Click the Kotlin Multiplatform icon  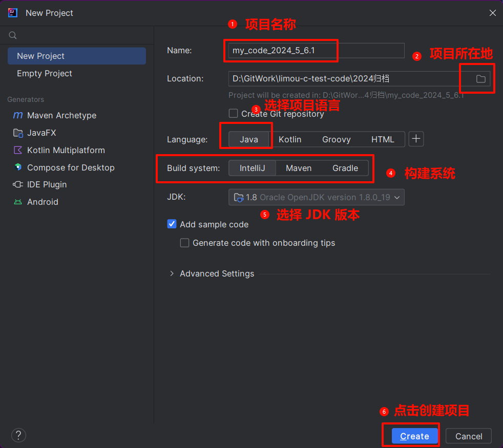tap(18, 151)
